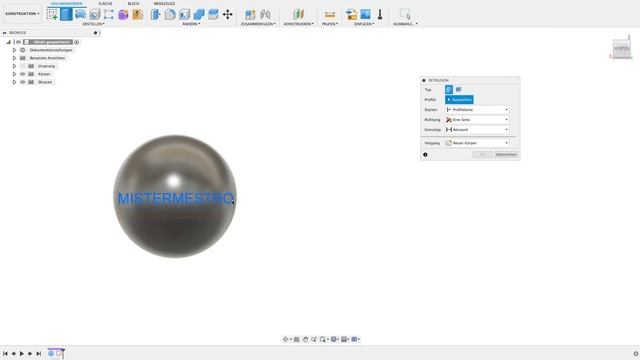Screen dimensions: 640x360
Task: Open the Viewports layout icon
Action: pos(354,339)
